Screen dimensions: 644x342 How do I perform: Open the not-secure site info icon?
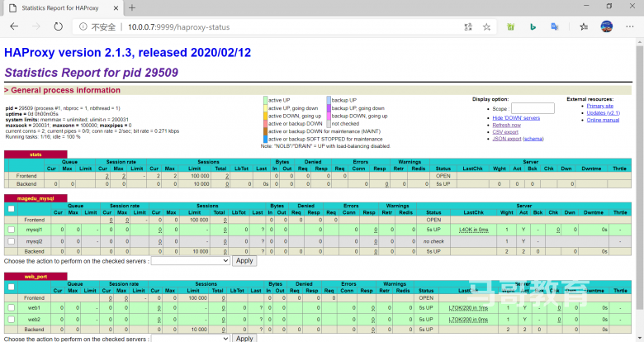pos(83,26)
